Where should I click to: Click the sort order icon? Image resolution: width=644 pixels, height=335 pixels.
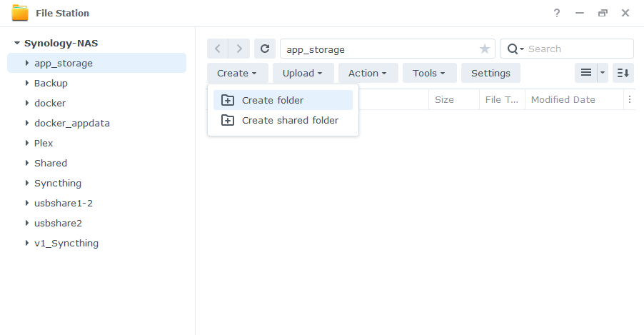[x=623, y=73]
